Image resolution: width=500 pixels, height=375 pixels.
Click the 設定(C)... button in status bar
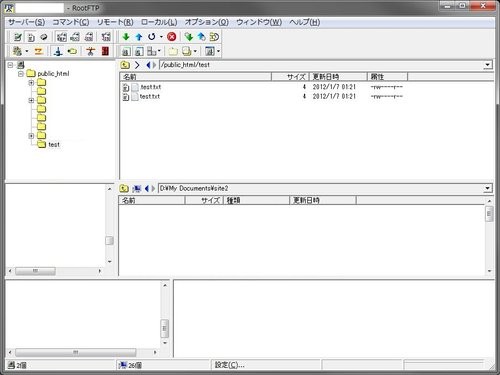229,365
